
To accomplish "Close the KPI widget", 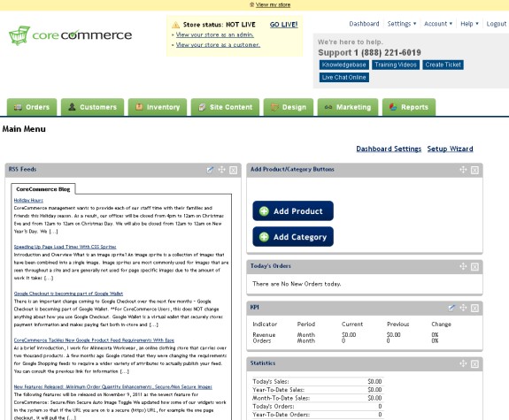I will 474,308.
